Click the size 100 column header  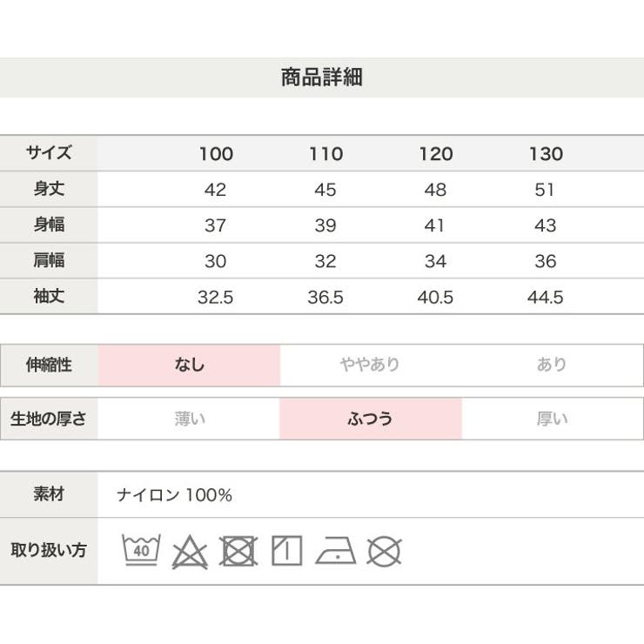pos(216,154)
